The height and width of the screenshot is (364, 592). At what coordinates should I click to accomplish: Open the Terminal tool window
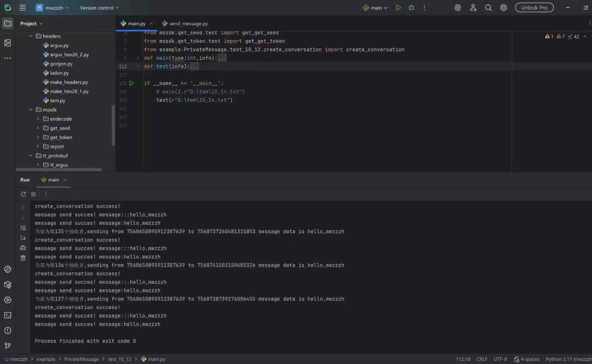[7, 315]
